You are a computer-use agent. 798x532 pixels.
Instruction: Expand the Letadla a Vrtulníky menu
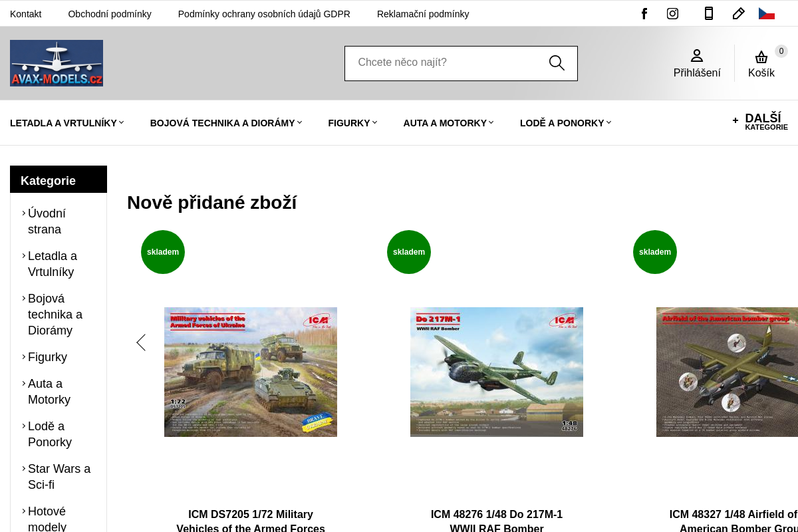pos(67,123)
